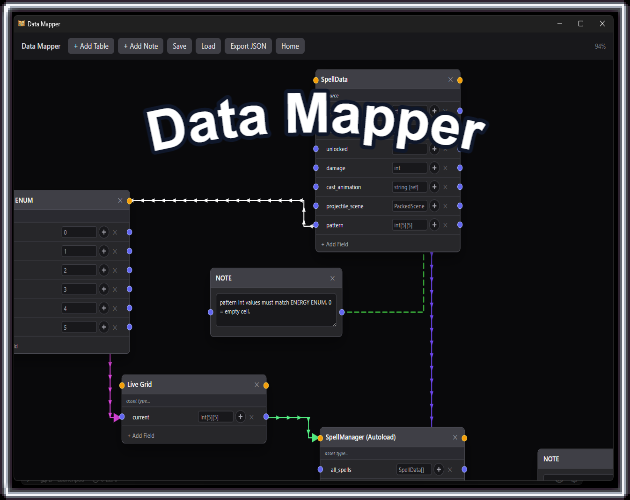Click the plus button on pattern row
The image size is (630, 500).
pyautogui.click(x=434, y=225)
